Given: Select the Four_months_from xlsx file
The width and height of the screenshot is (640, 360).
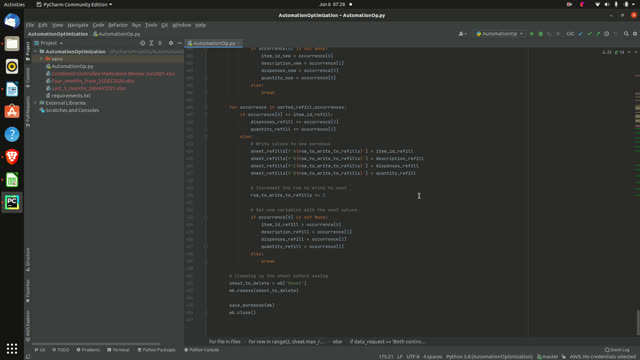Looking at the screenshot, I should pyautogui.click(x=93, y=81).
